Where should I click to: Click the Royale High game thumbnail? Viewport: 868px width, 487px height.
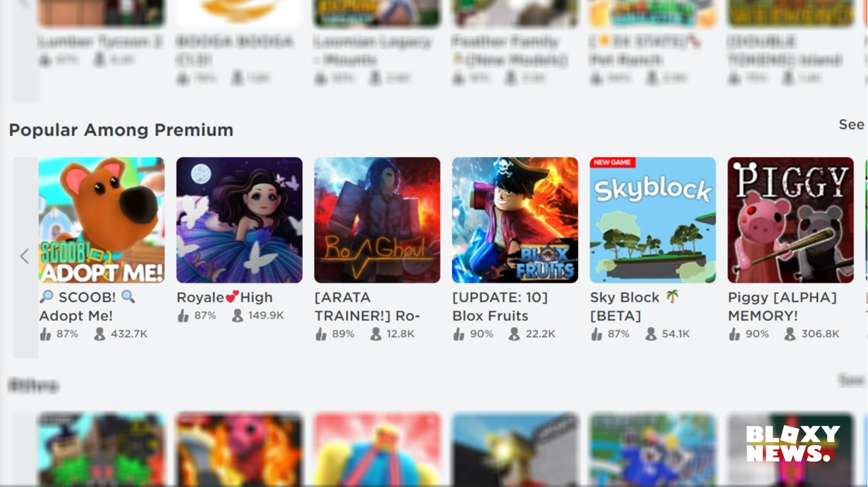tap(239, 220)
